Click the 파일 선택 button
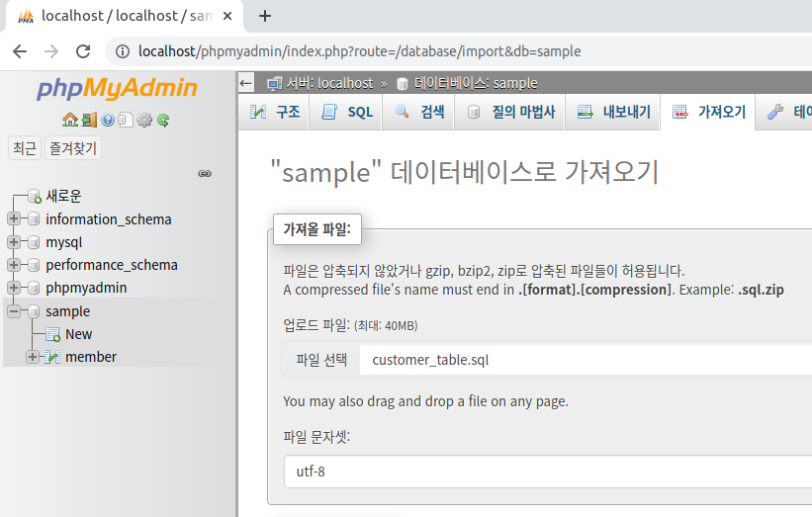 coord(321,360)
